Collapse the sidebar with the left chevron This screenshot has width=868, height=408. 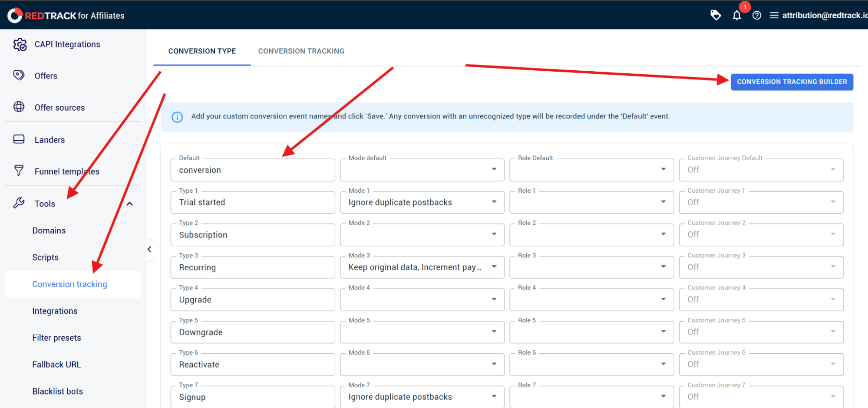click(149, 249)
